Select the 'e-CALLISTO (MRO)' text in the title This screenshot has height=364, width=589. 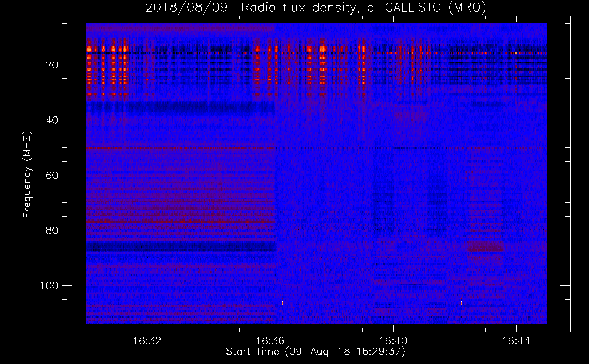[427, 7]
